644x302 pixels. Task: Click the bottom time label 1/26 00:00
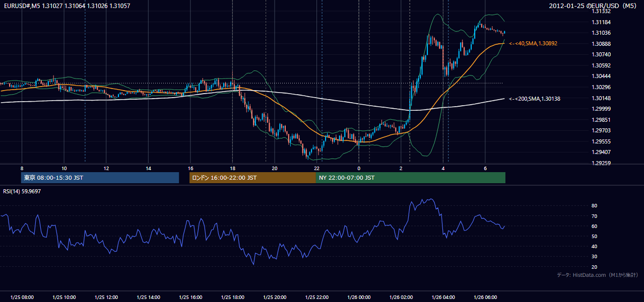(359, 297)
